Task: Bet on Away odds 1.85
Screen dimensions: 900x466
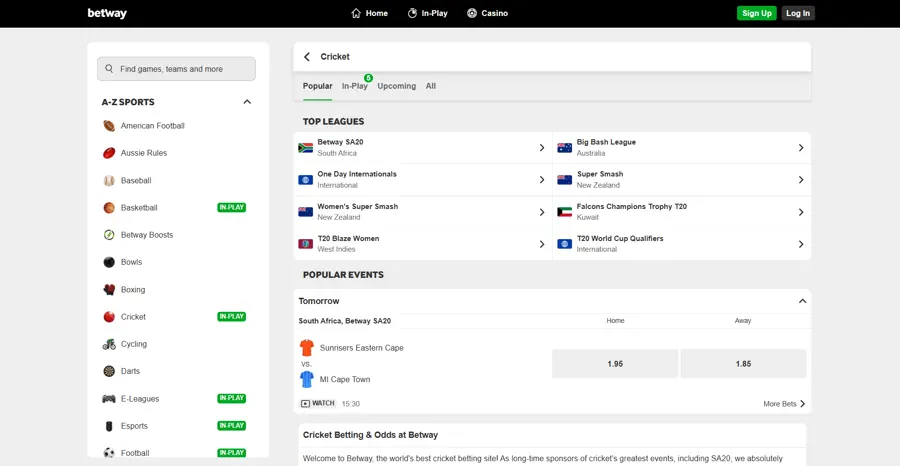Action: click(x=743, y=364)
